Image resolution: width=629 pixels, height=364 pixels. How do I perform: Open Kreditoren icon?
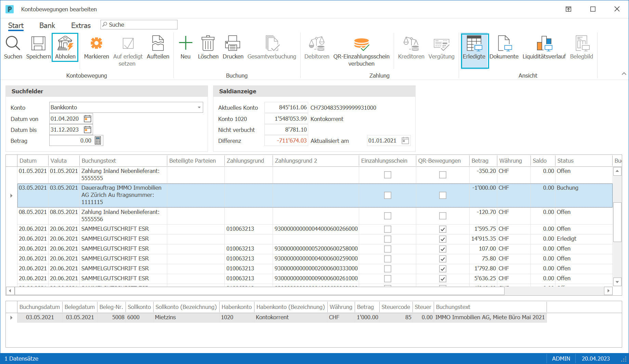coord(411,43)
